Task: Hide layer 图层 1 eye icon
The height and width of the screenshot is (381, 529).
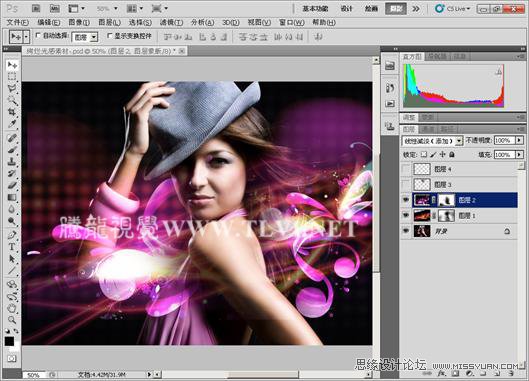Action: pyautogui.click(x=406, y=215)
